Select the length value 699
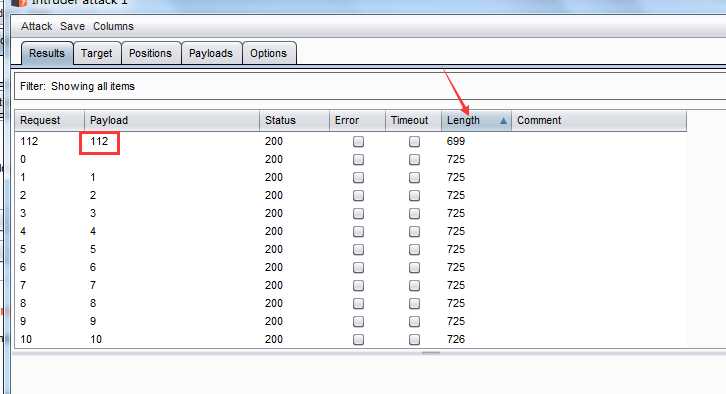The width and height of the screenshot is (726, 394). tap(456, 141)
